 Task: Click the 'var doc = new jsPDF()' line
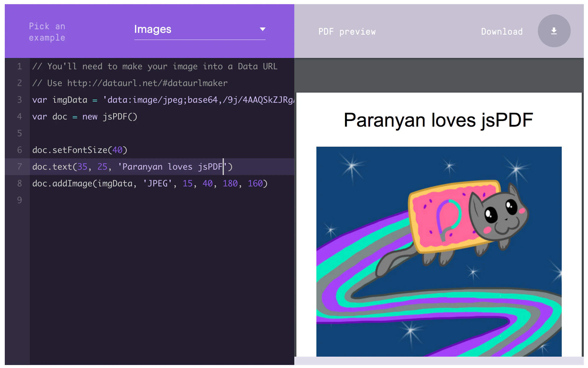(x=85, y=116)
